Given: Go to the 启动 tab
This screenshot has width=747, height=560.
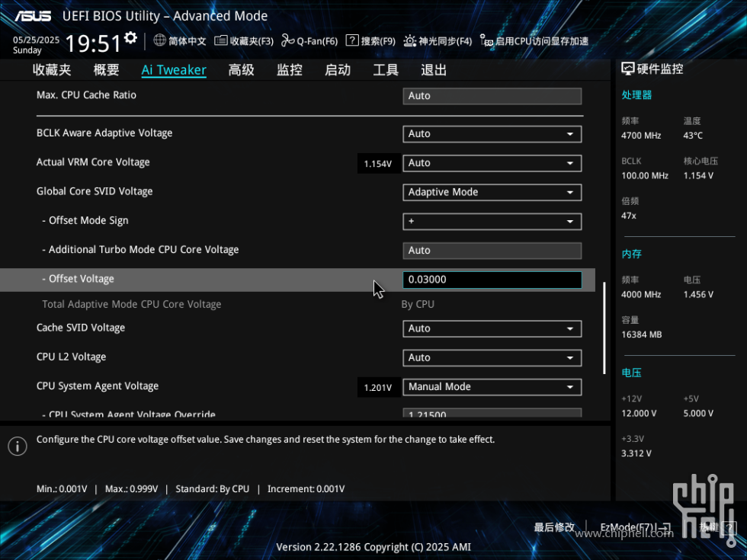Looking at the screenshot, I should (337, 70).
